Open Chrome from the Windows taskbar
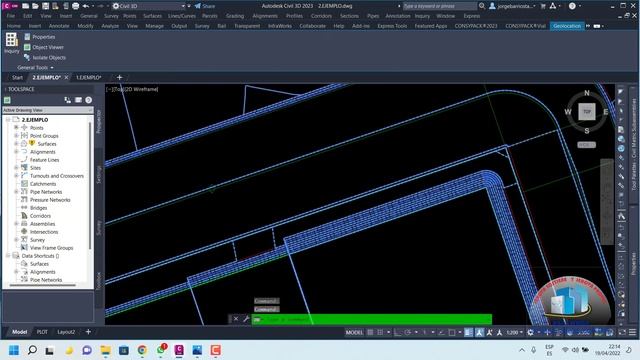This screenshot has height=360, width=640. point(142,350)
